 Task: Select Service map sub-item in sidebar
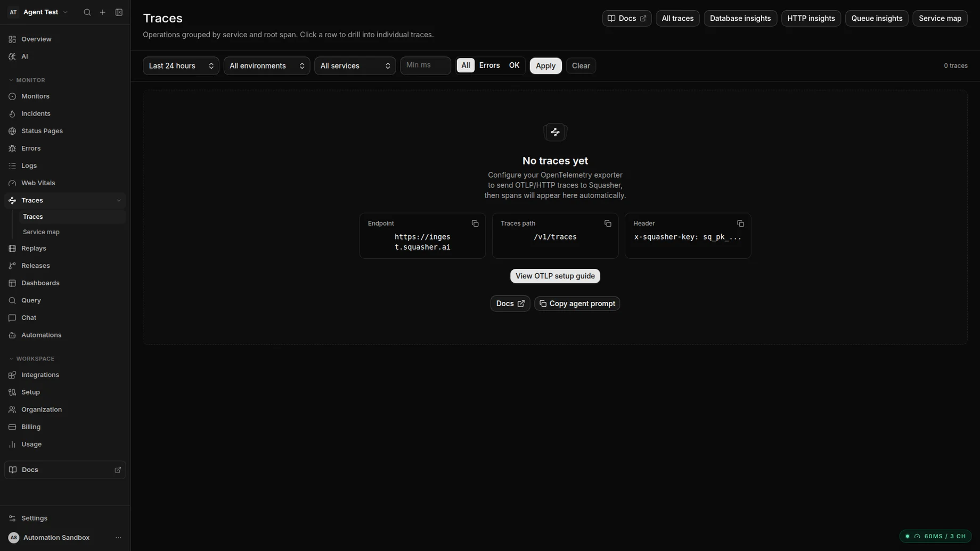coord(72,232)
